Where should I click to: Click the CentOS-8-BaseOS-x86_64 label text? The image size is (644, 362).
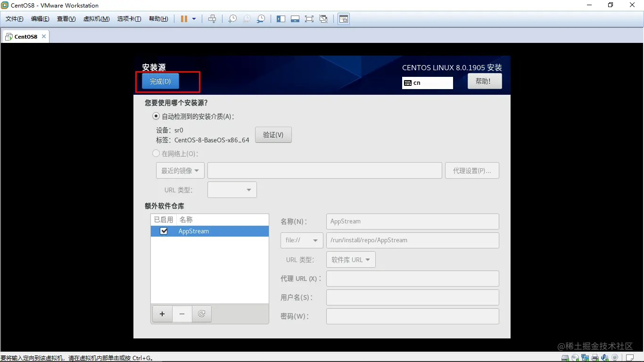click(x=212, y=140)
